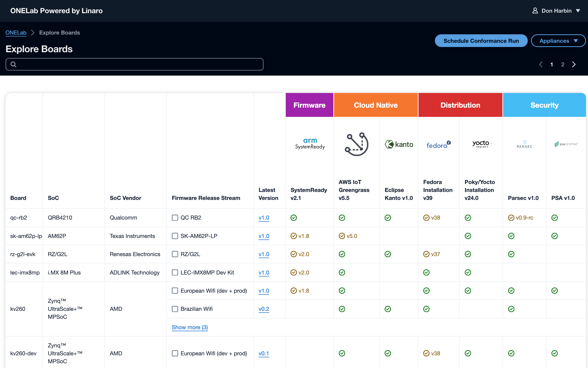
Task: Open the Appliances dropdown
Action: (x=558, y=41)
